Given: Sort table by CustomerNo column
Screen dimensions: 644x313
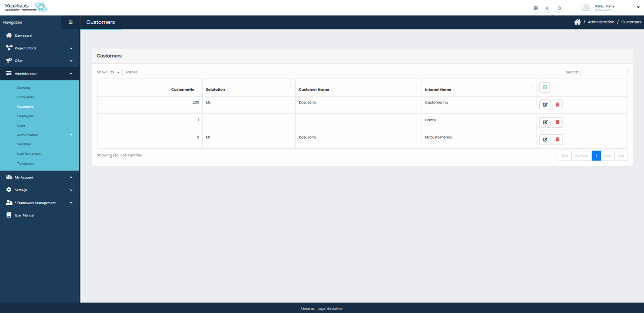Looking at the screenshot, I should (x=183, y=89).
